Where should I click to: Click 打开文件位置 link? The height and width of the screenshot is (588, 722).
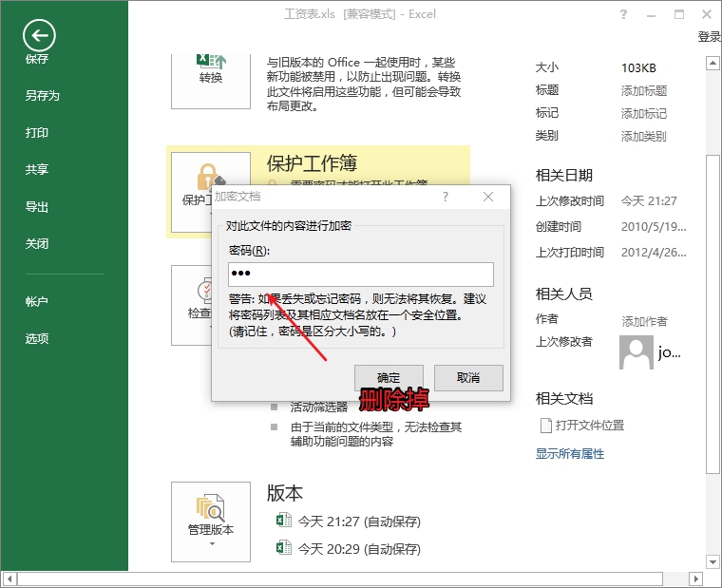pyautogui.click(x=590, y=426)
